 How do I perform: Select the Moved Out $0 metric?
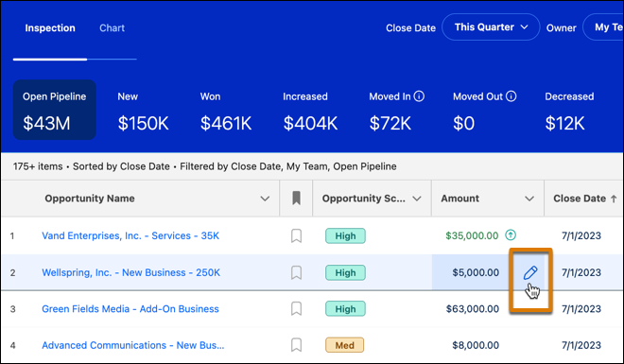[x=484, y=113]
